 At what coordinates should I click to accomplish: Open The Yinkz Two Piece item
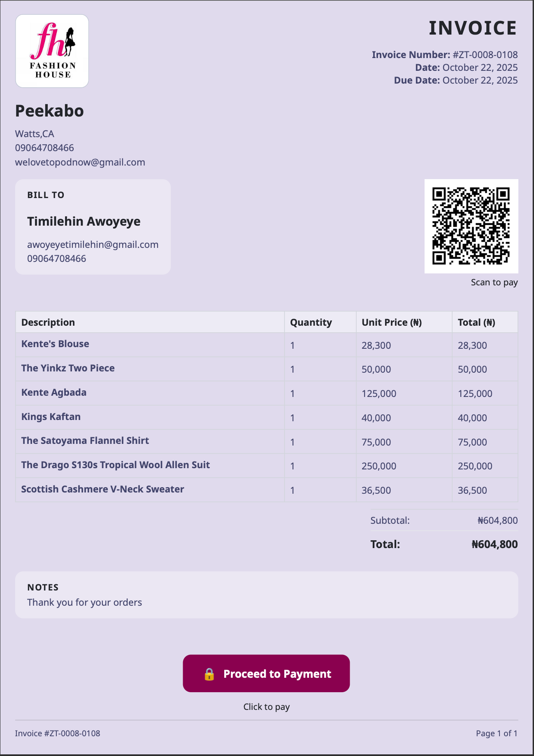pyautogui.click(x=68, y=368)
